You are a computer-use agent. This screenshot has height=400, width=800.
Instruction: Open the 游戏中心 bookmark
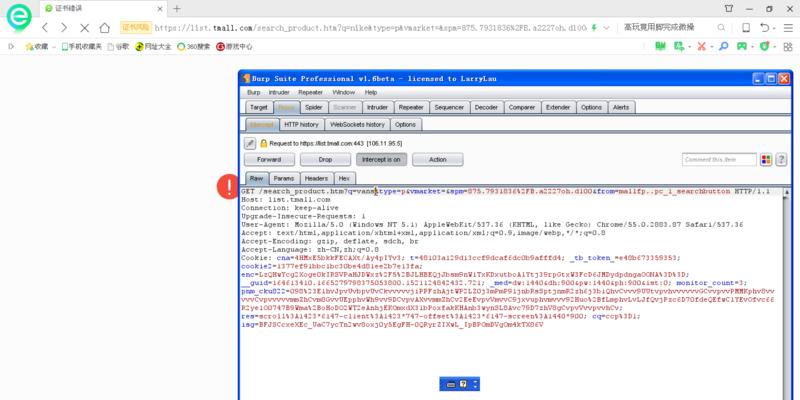[x=234, y=46]
